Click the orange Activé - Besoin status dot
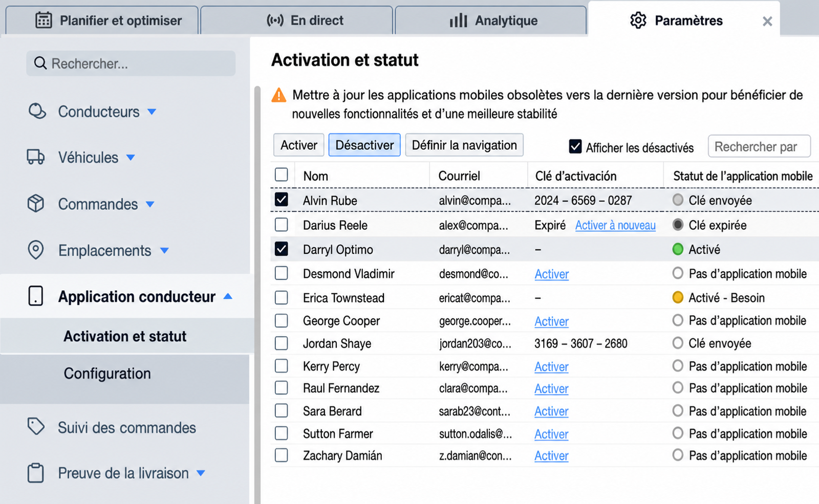Image resolution: width=819 pixels, height=504 pixels. 678,297
